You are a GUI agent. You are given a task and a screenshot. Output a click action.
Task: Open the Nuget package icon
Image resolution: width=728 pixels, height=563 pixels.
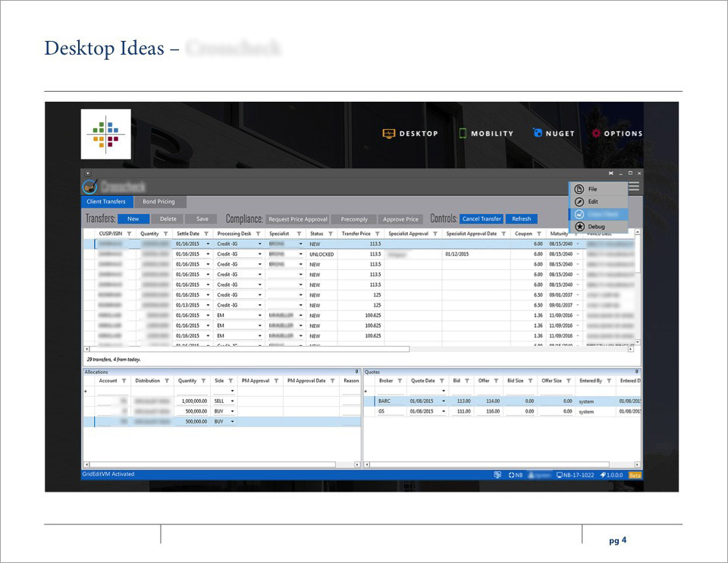(538, 134)
